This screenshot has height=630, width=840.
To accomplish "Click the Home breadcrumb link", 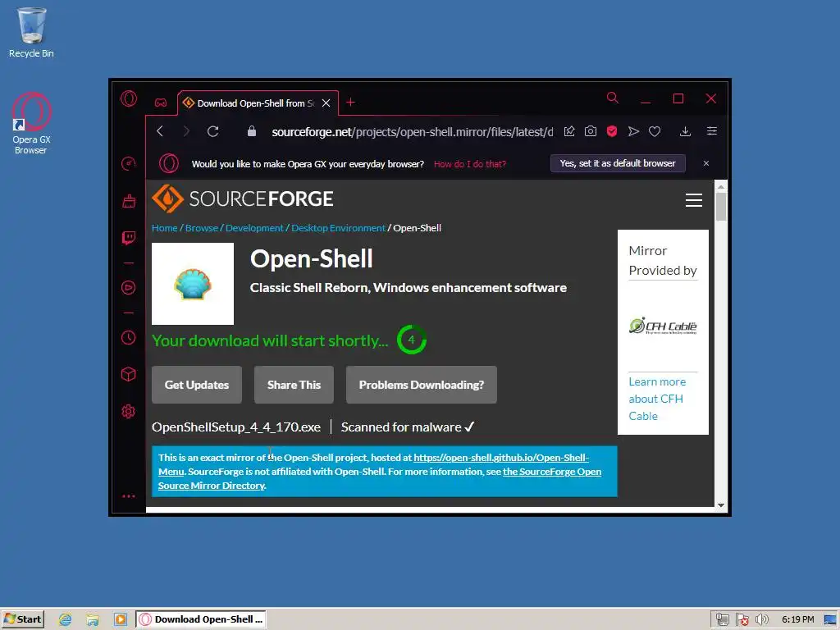I will (164, 228).
